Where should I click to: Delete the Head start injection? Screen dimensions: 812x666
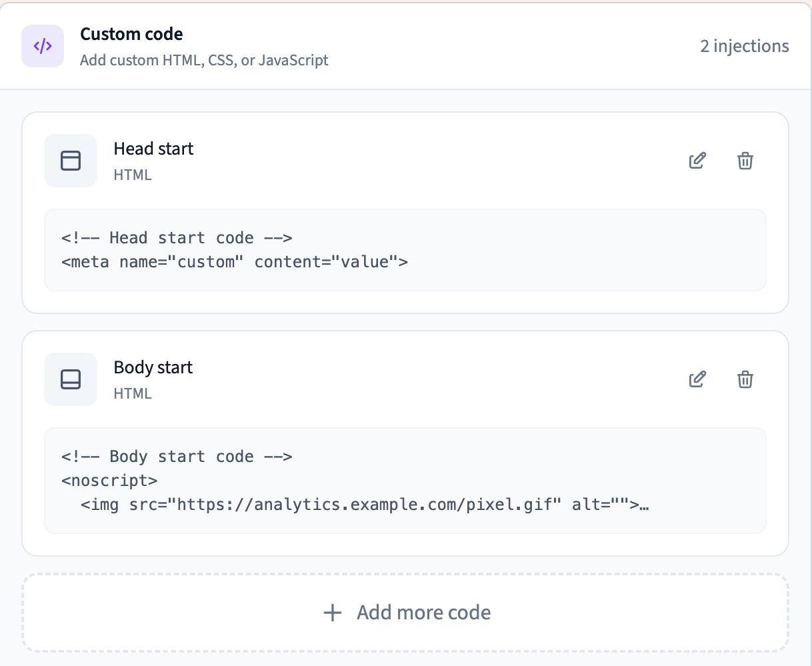(745, 161)
